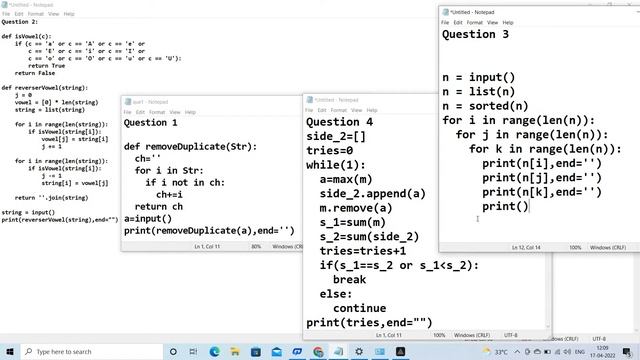640x360 pixels.
Task: Click the Cortana circle icon on taskbar
Action: [x=173, y=351]
